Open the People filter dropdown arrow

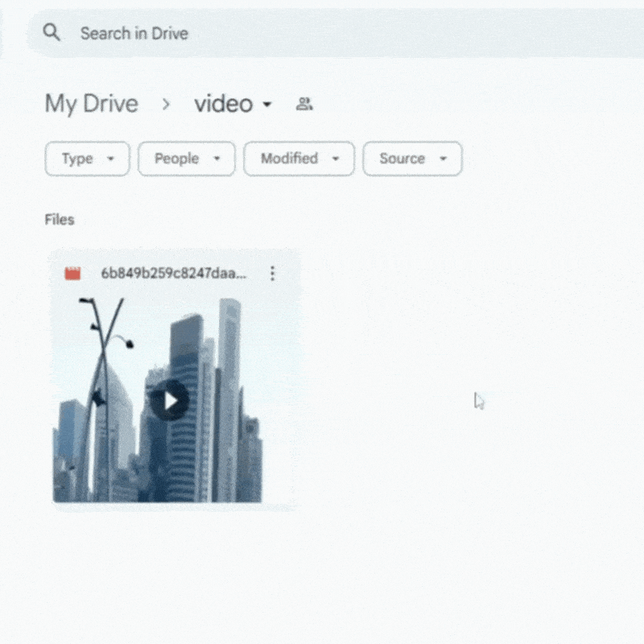(217, 159)
